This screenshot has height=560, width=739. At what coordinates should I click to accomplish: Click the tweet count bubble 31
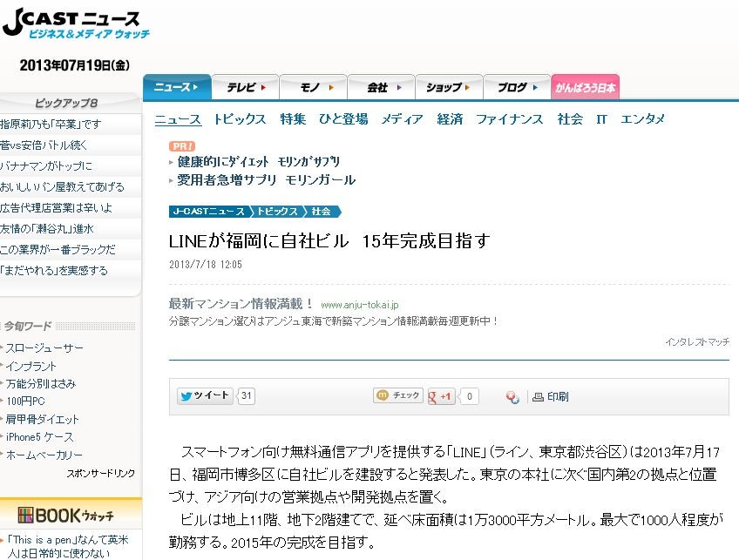click(247, 395)
